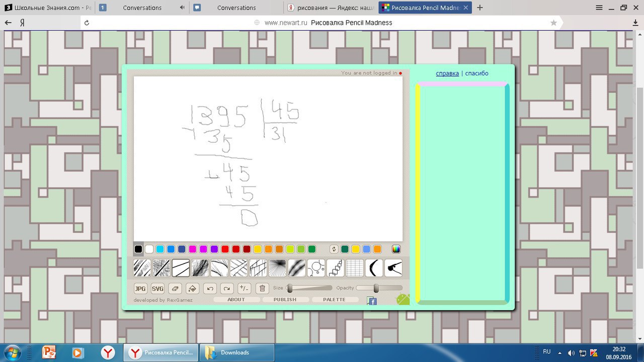Select the grid pattern brush

point(355,268)
